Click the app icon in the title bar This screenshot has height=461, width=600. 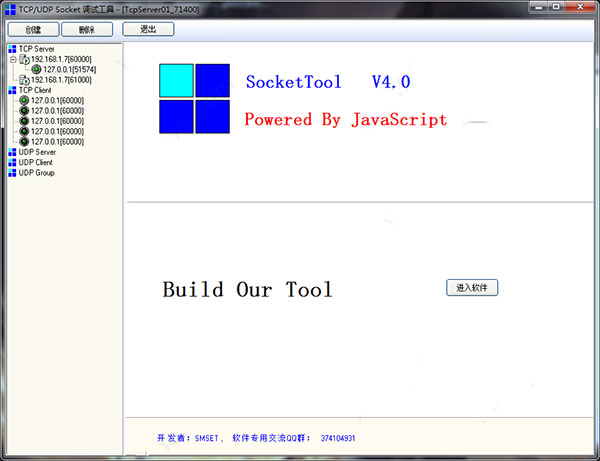tap(10, 9)
